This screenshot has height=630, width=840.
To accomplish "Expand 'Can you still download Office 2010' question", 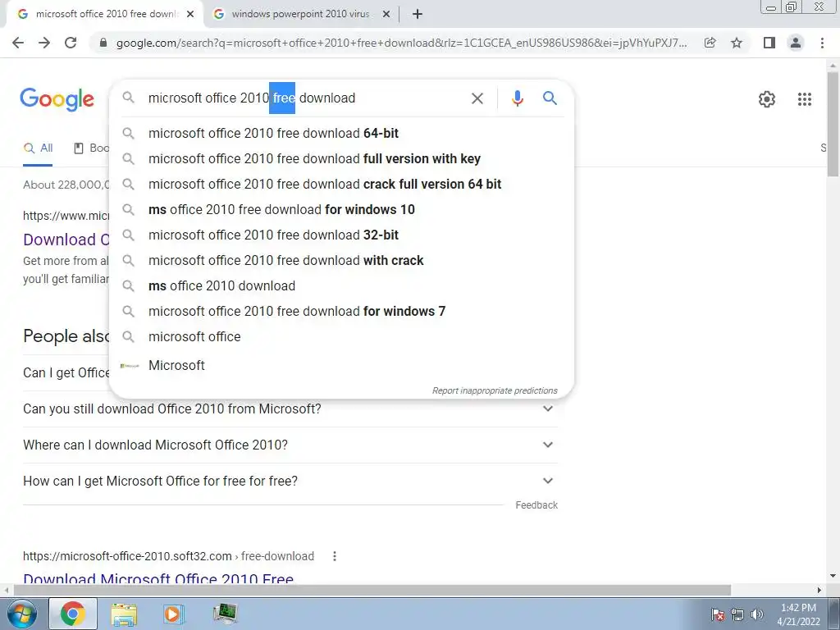I will 290,409.
